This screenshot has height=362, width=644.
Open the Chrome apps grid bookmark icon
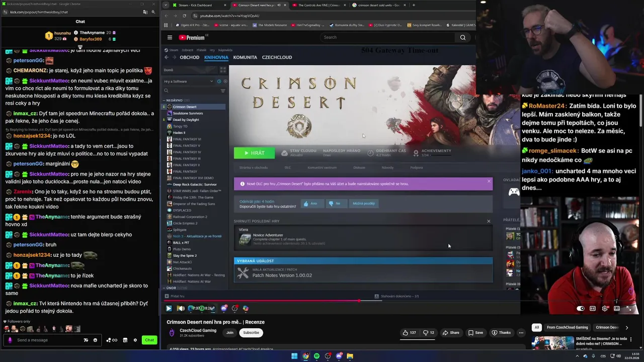tap(165, 25)
